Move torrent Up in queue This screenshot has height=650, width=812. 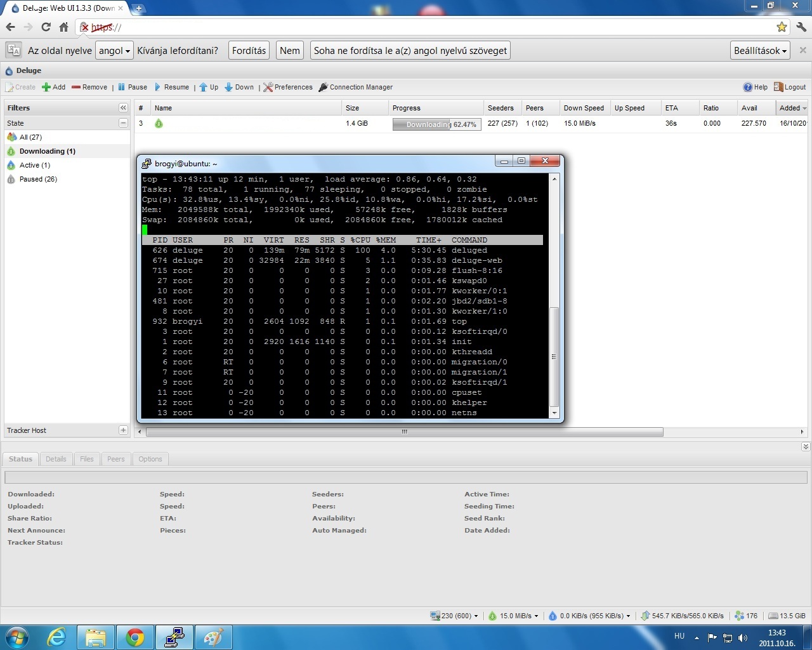[x=209, y=87]
